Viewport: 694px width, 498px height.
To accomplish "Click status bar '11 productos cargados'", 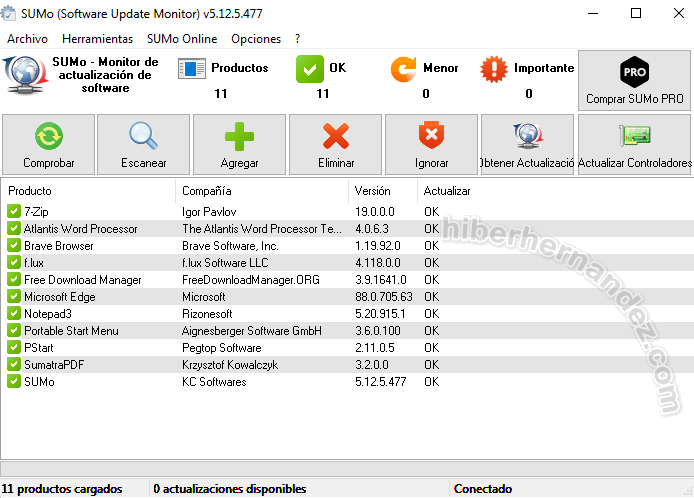I will (x=62, y=489).
